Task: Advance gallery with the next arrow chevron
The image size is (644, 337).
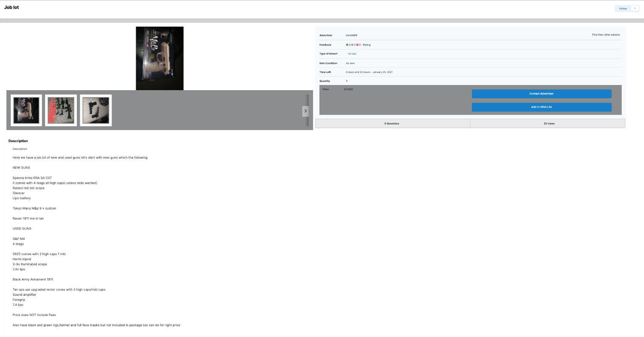Action: click(x=305, y=111)
